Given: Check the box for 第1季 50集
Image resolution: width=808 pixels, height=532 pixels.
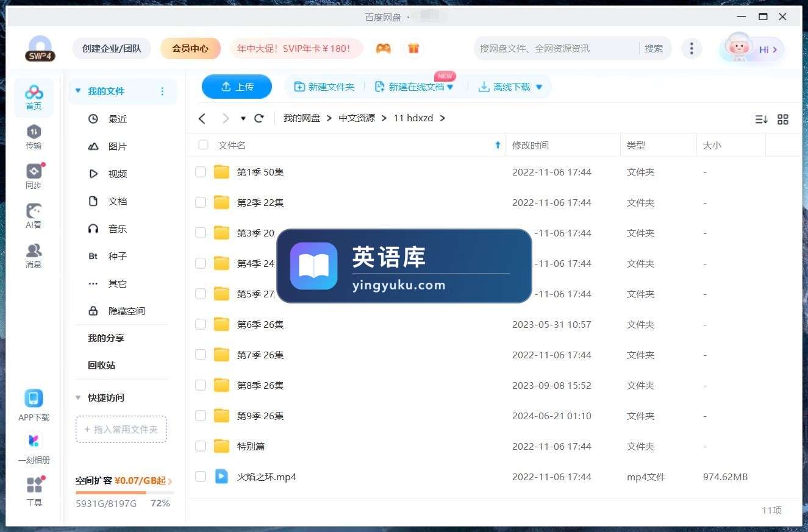Looking at the screenshot, I should tap(201, 172).
